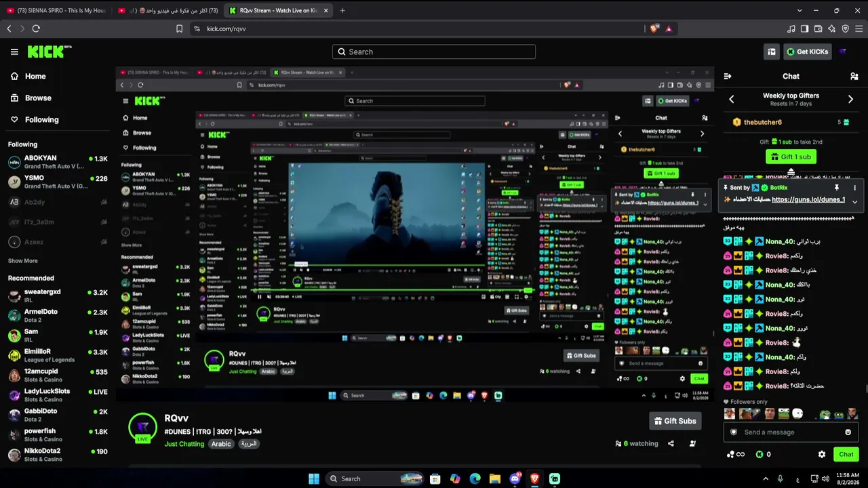Bookmark this page in the address bar
This screenshot has height=488, width=868.
point(179,28)
